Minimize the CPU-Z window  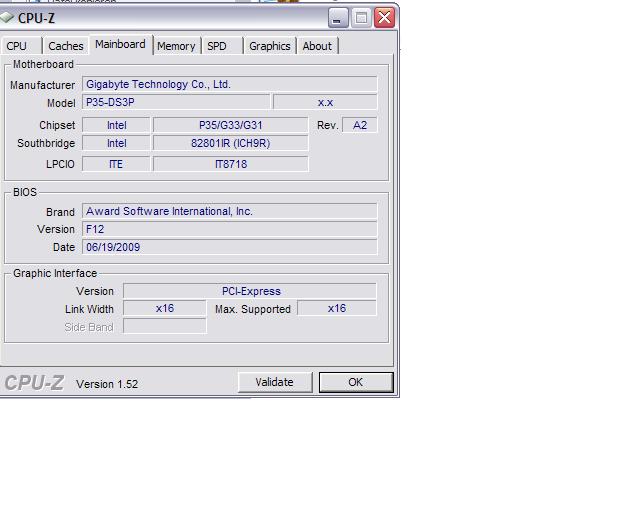pos(338,18)
